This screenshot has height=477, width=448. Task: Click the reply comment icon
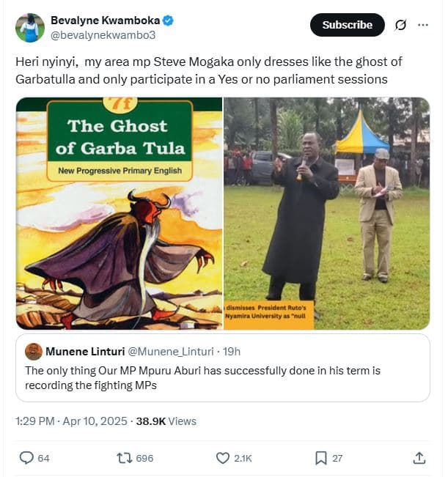point(26,458)
